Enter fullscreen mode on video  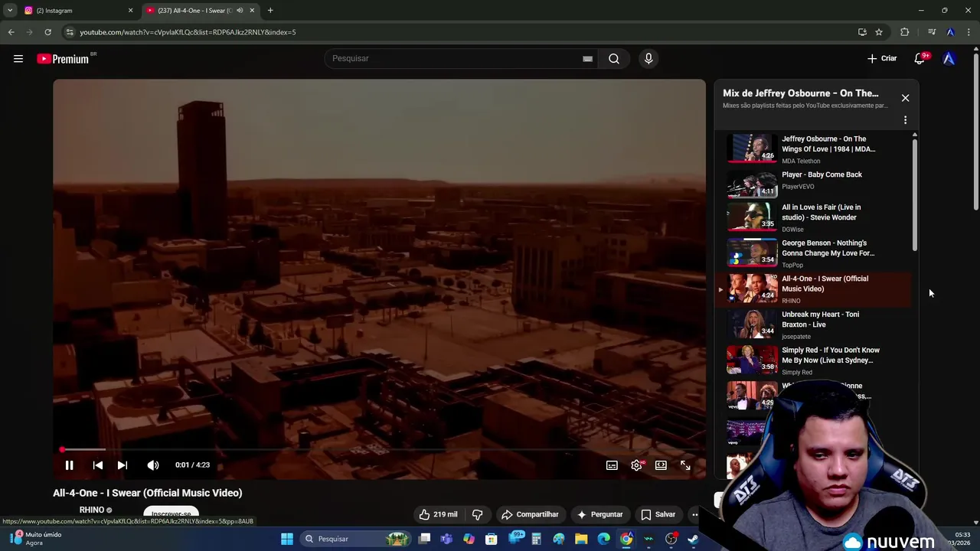(685, 465)
